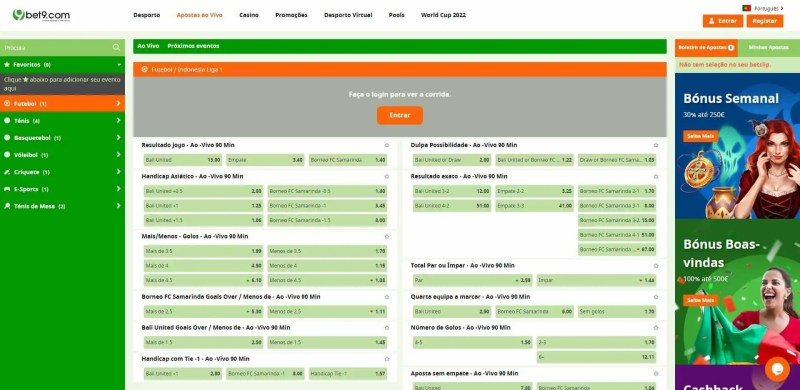This screenshot has width=800, height=390.
Task: Click the Basquetebol ball icon
Action: [x=7, y=138]
